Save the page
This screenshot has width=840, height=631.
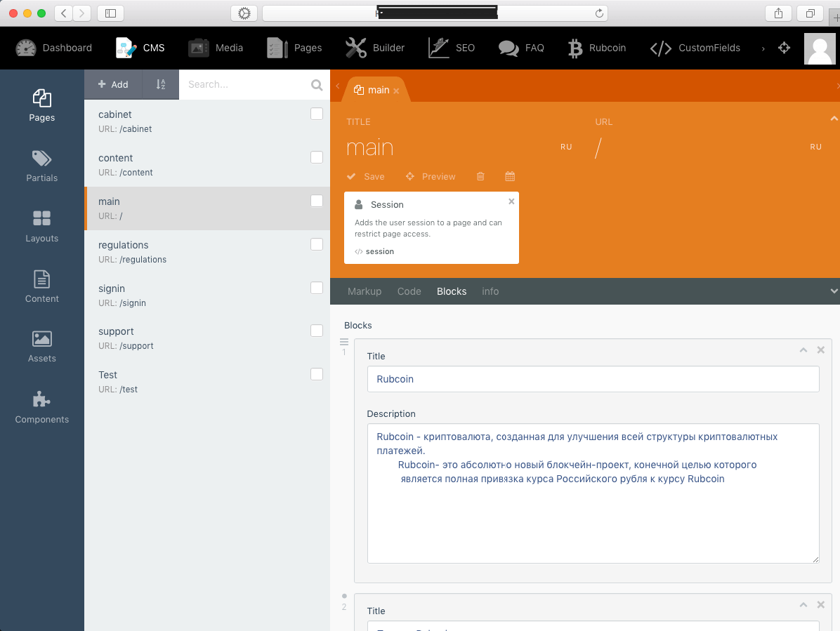click(366, 177)
